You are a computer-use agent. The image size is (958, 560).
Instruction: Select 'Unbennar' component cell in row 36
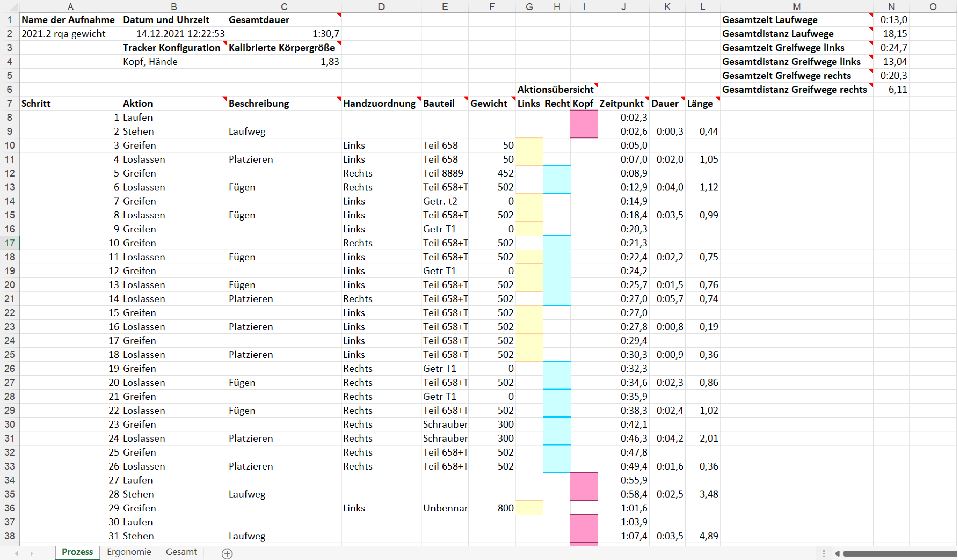click(445, 508)
